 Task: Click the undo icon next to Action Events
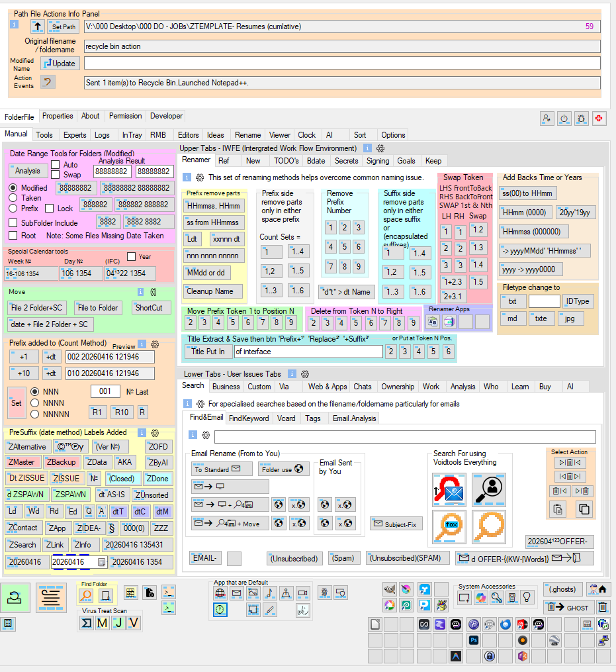[x=48, y=81]
